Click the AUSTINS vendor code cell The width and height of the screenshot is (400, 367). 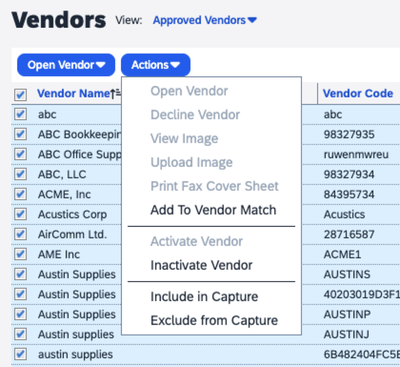(x=347, y=274)
